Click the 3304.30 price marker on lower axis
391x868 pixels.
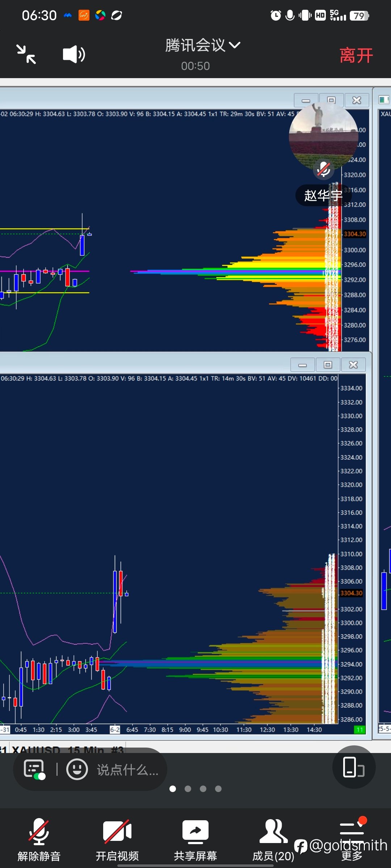click(351, 593)
